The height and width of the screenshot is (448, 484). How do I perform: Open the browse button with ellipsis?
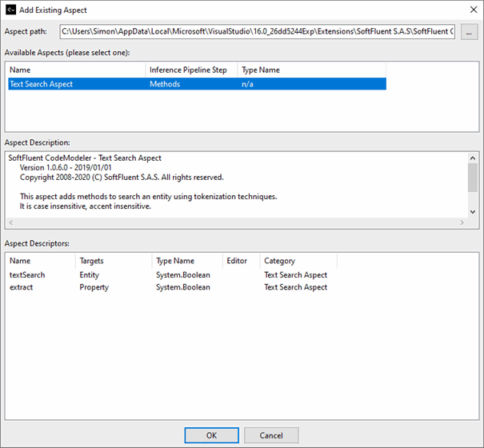tap(469, 31)
